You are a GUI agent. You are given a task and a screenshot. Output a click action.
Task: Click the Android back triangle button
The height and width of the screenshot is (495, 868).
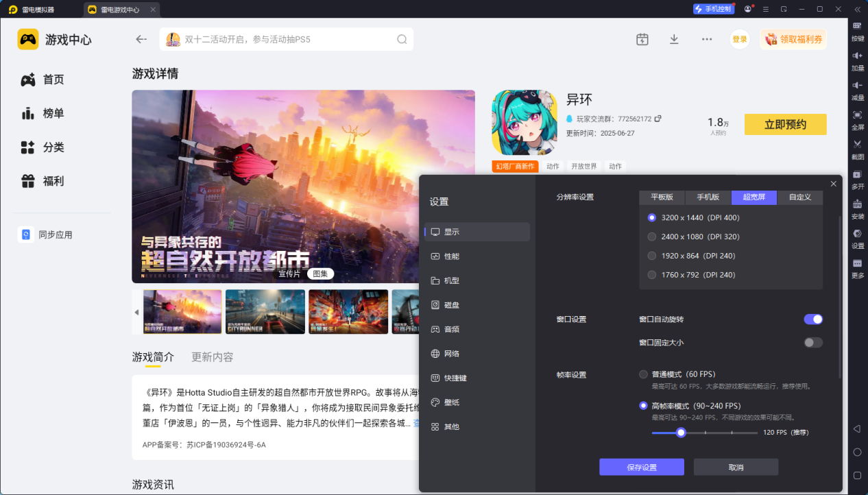(857, 428)
